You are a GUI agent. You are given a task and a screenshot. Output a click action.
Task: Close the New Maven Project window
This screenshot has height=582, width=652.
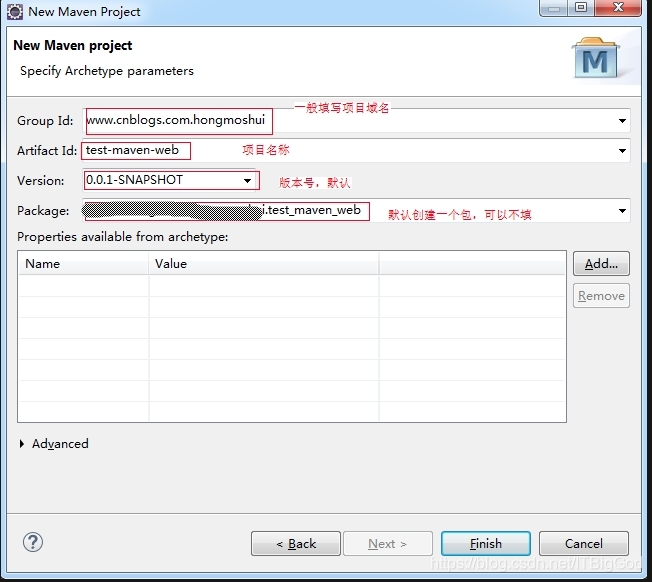pos(618,7)
